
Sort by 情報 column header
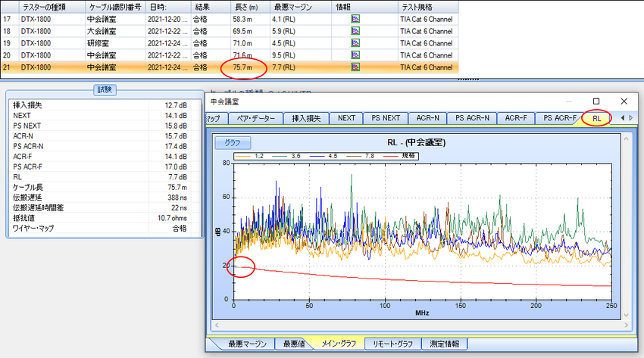pos(364,7)
